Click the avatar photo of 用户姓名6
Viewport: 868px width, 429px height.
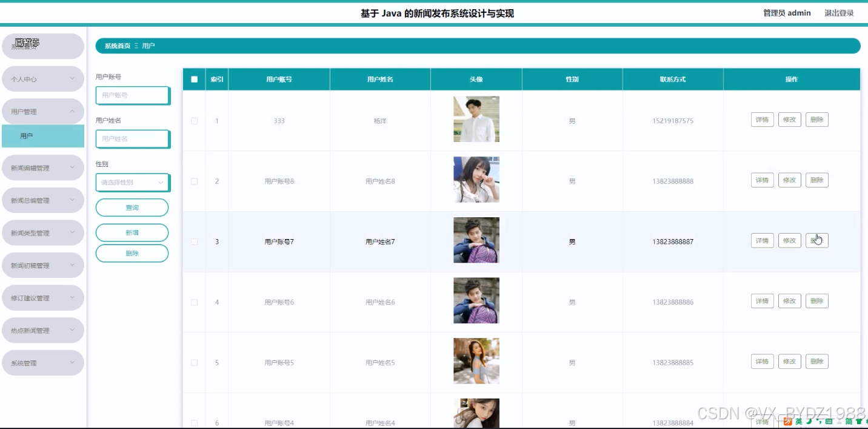[x=476, y=300]
